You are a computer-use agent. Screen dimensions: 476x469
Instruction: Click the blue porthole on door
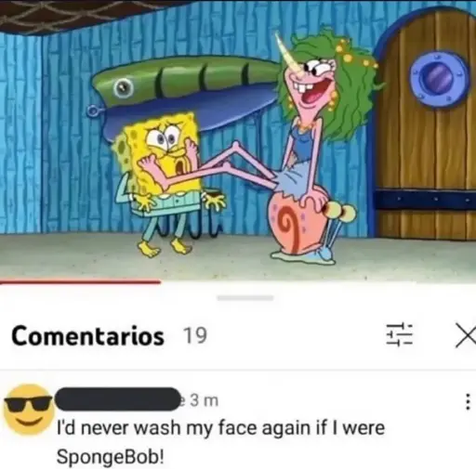pyautogui.click(x=440, y=78)
